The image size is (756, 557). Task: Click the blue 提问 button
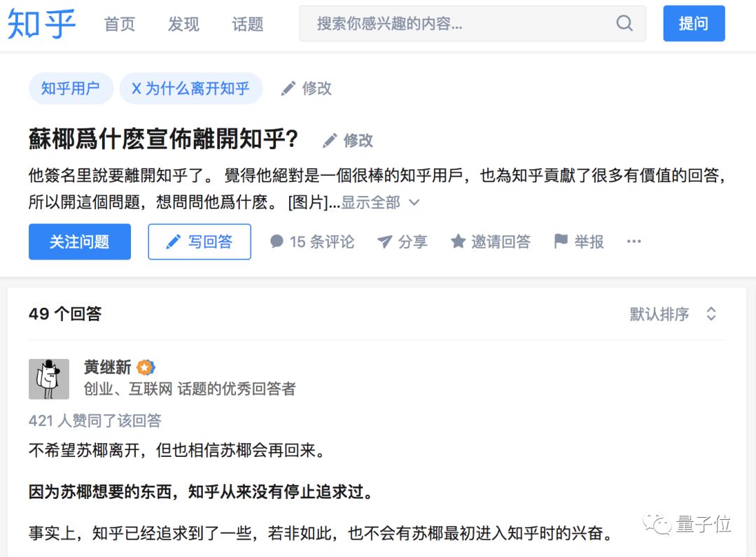click(694, 24)
